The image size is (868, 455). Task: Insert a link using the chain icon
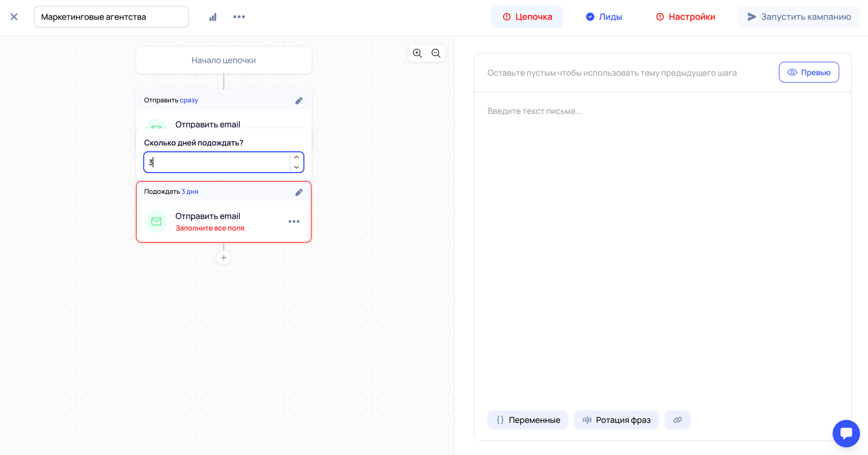(x=678, y=420)
